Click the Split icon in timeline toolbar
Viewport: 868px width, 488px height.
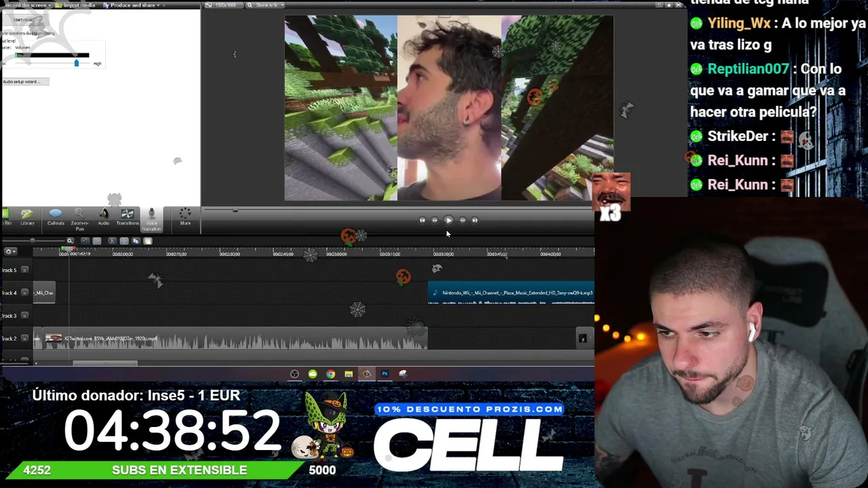[x=124, y=241]
